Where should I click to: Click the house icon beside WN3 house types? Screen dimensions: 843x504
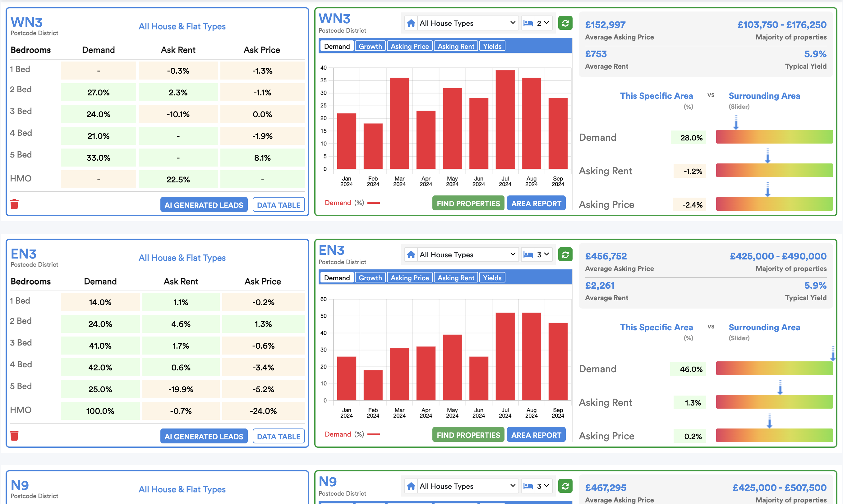[411, 23]
